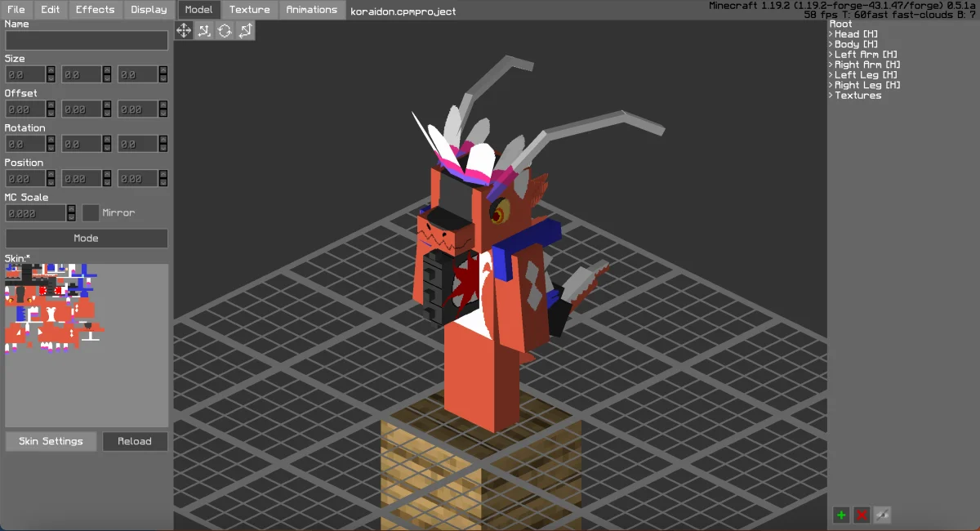Open the Edit menu
The image size is (980, 531).
pyautogui.click(x=51, y=10)
